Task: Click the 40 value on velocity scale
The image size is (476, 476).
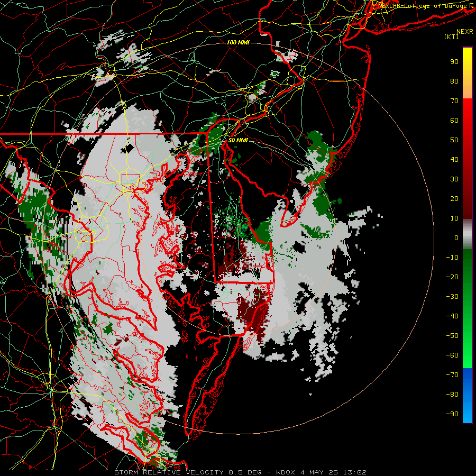Action: click(x=454, y=160)
